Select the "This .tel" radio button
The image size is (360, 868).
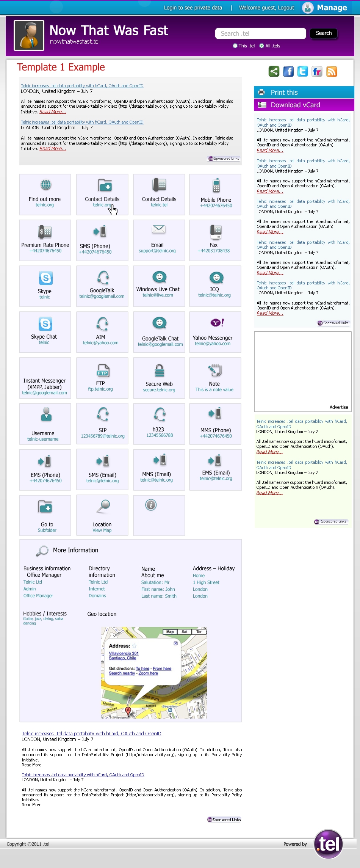pos(235,46)
